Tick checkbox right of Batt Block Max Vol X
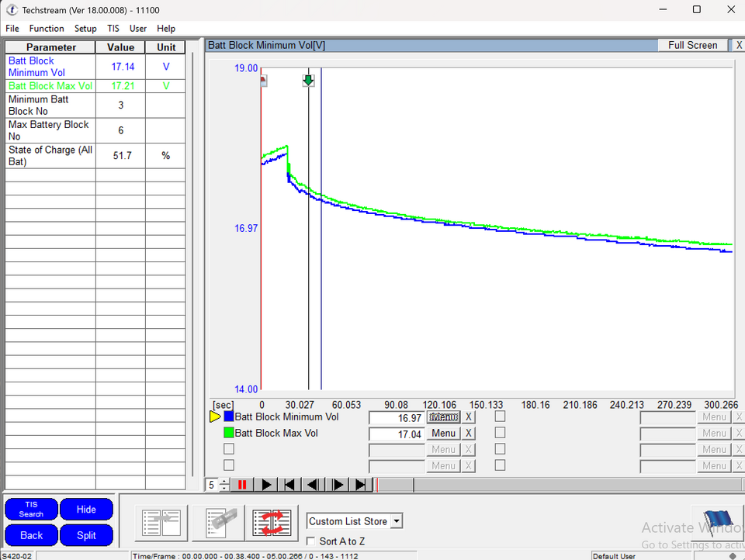The image size is (745, 560). pyautogui.click(x=500, y=433)
